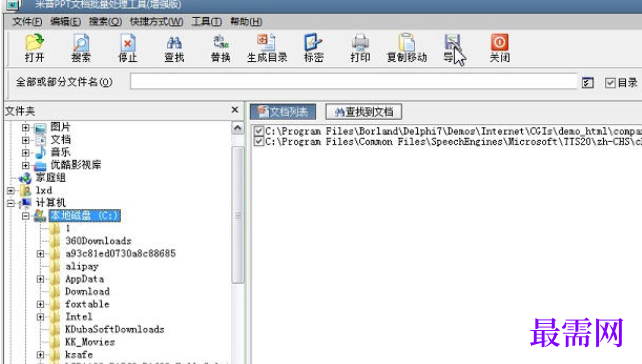This screenshot has height=364, width=642.
Task: Open the 帮助(H) menu
Action: (x=246, y=22)
